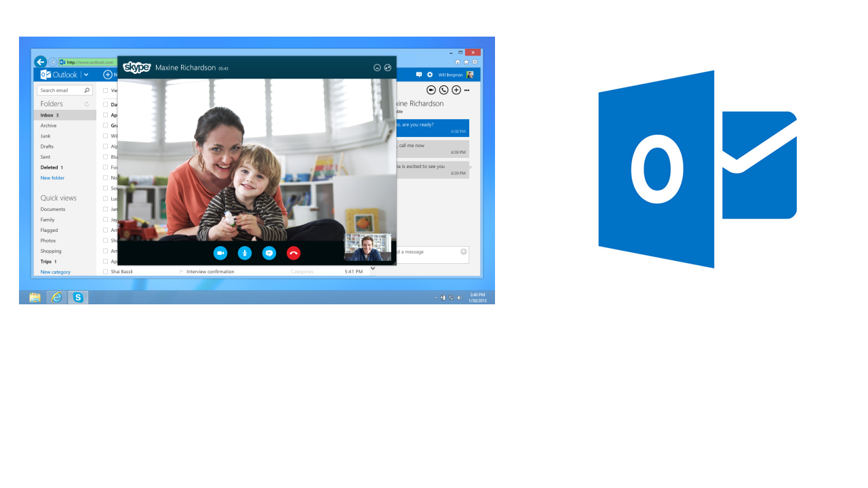The height and width of the screenshot is (488, 868).
Task: Start audio call using phone icon
Action: pos(443,90)
